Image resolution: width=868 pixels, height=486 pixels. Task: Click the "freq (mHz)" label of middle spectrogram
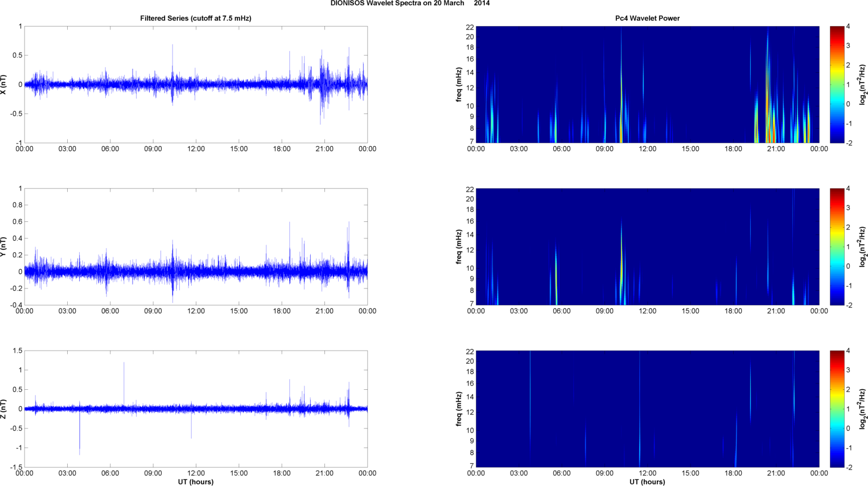pos(459,247)
